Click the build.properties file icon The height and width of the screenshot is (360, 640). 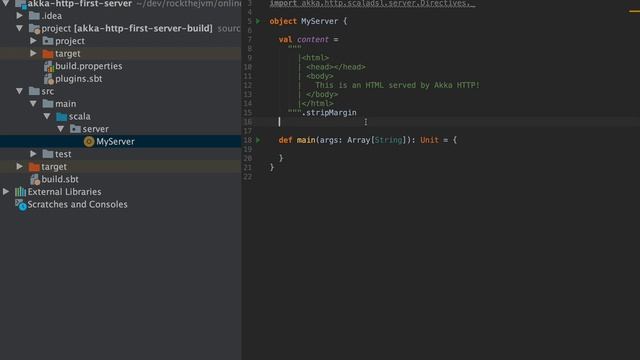49,67
